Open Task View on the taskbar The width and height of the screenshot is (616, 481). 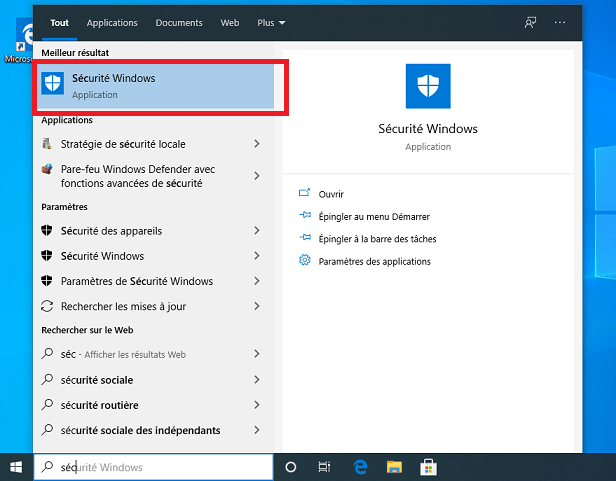tap(324, 467)
